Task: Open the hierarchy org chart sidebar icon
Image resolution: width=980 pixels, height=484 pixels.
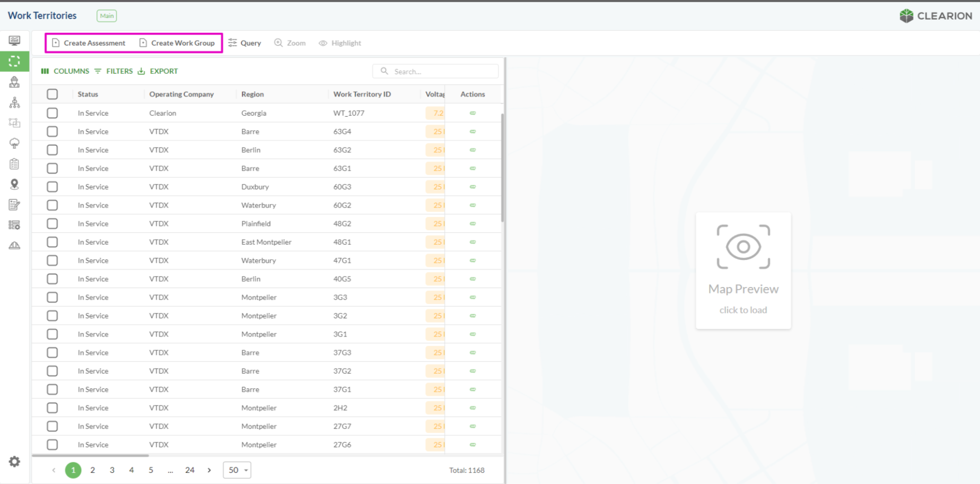Action: point(14,102)
